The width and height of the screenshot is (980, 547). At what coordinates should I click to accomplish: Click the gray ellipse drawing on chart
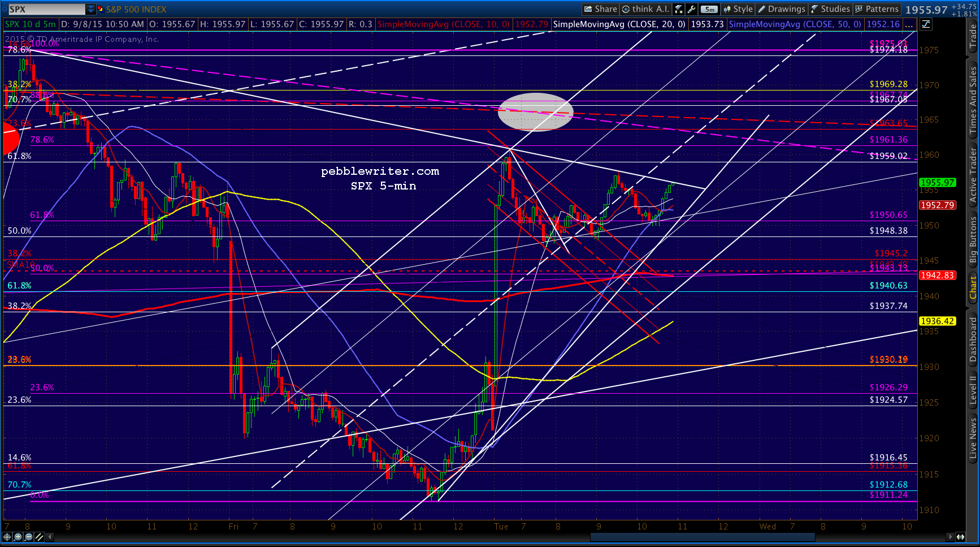(x=535, y=112)
